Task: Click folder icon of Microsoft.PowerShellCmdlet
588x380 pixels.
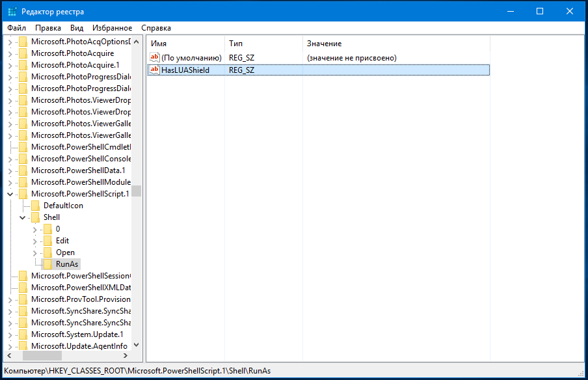Action: [23, 147]
